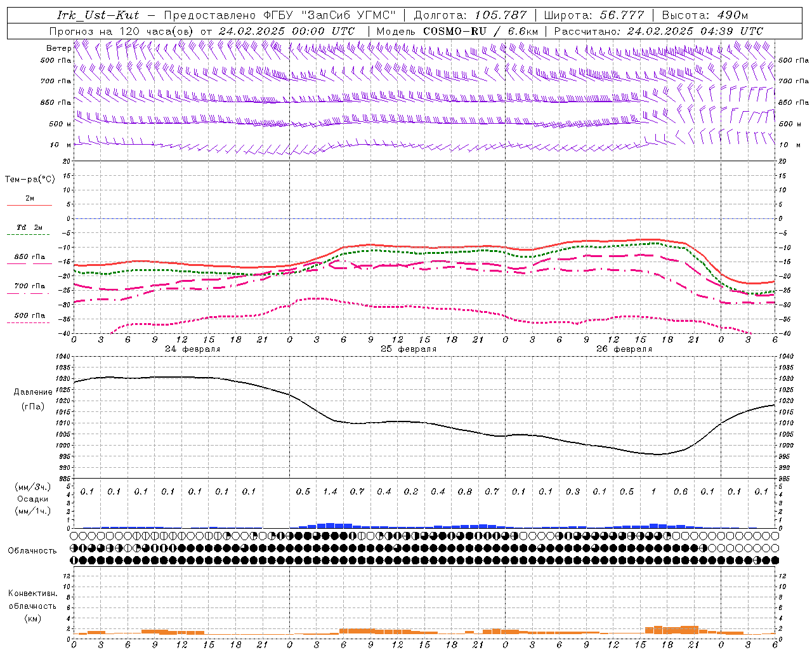Click the Долгота: 105.787 value
The height and width of the screenshot is (650, 812).
[470, 15]
